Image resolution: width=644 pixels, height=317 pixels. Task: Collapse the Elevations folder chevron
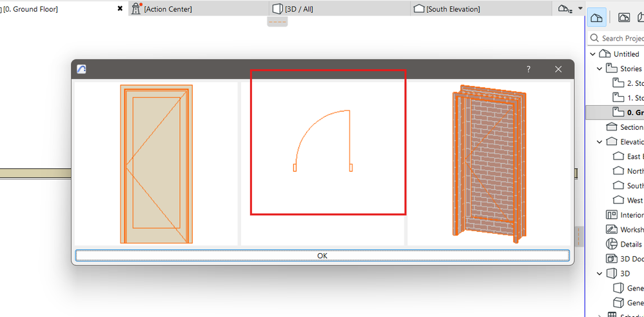point(600,142)
